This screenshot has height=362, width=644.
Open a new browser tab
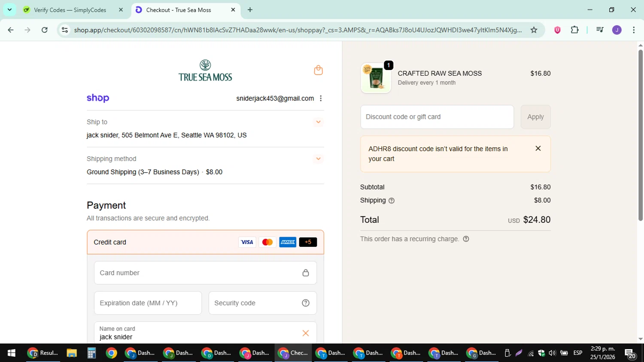click(250, 9)
